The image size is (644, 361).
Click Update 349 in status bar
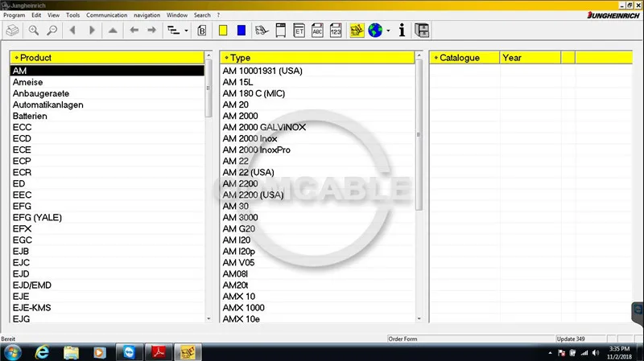click(x=571, y=338)
